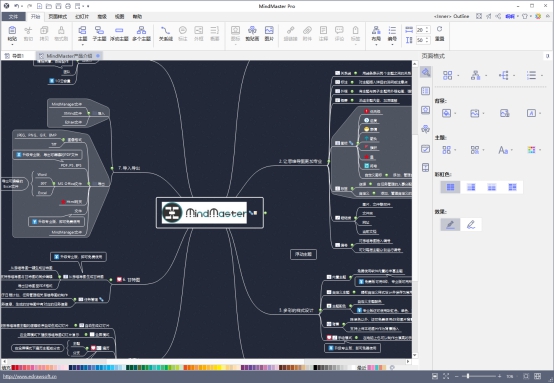Expand the Topic button dropdown arrow

(82, 45)
